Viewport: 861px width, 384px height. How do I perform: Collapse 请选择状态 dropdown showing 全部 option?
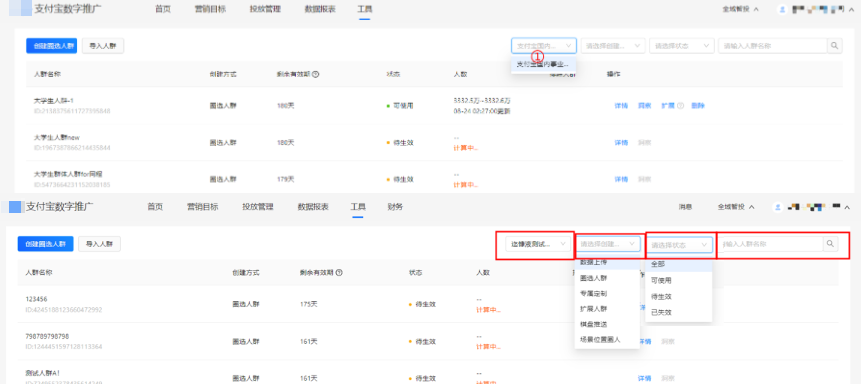point(679,245)
